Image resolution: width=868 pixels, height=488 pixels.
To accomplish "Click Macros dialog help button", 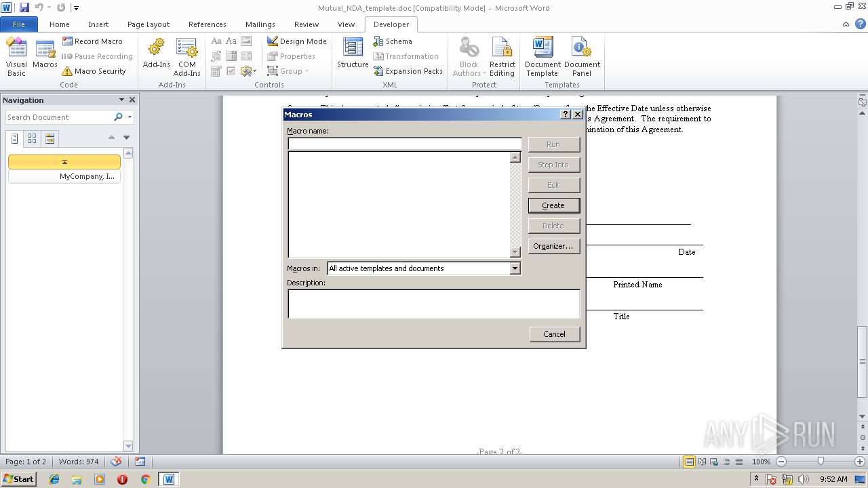I will point(566,115).
